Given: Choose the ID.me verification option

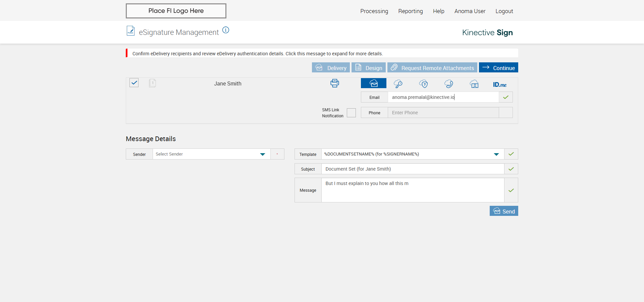Looking at the screenshot, I should pyautogui.click(x=499, y=84).
